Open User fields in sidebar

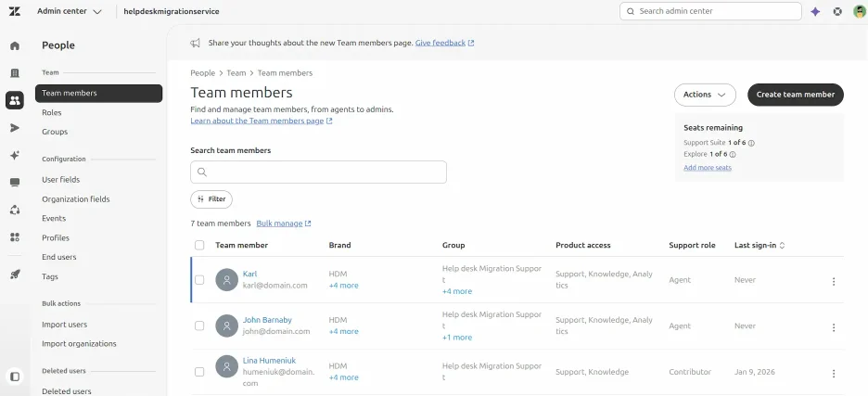point(61,179)
